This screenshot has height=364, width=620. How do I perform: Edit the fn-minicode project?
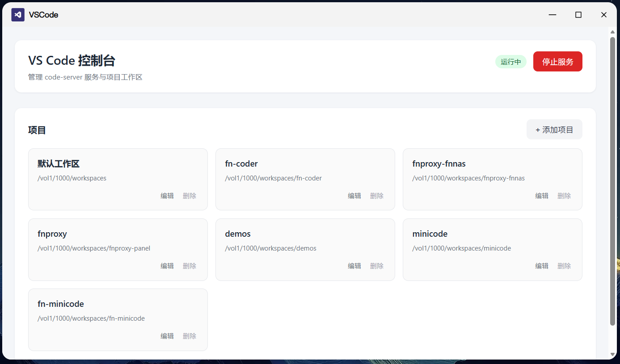167,336
